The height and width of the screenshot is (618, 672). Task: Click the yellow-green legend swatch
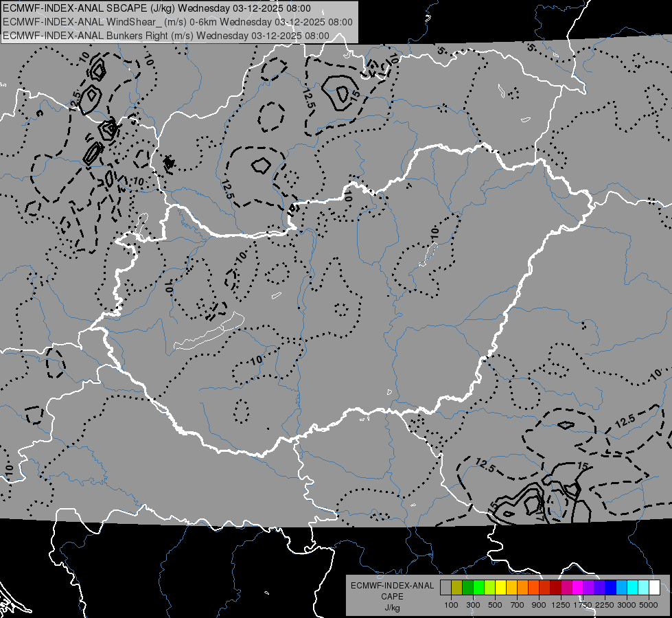[489, 588]
